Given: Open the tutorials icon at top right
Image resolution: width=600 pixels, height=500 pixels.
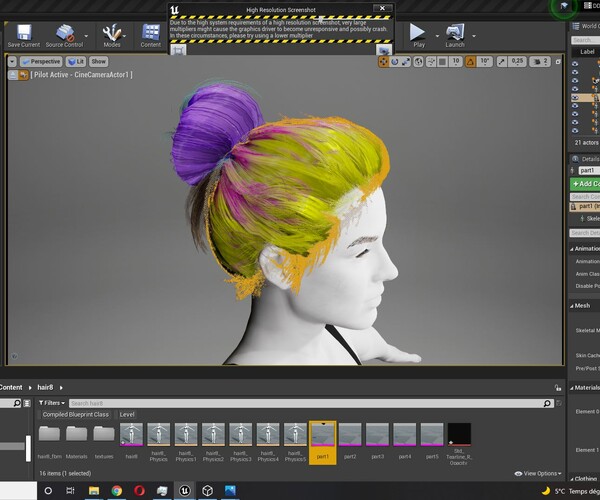Looking at the screenshot, I should click(x=564, y=6).
